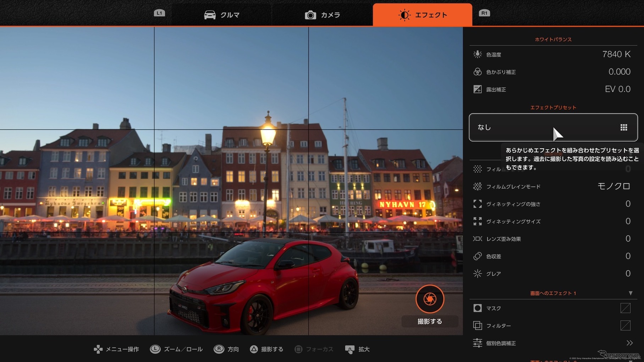Click the メニュー操作 d-pad icon
644x362 pixels.
click(x=98, y=349)
